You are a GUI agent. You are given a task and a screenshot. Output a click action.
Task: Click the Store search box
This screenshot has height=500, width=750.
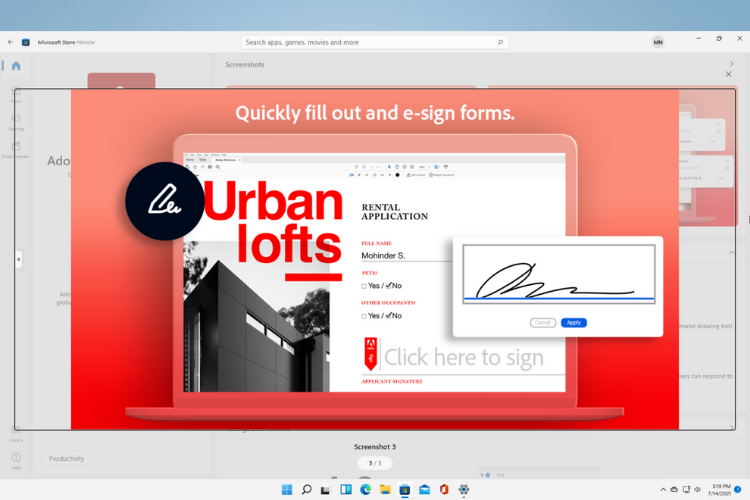(375, 42)
